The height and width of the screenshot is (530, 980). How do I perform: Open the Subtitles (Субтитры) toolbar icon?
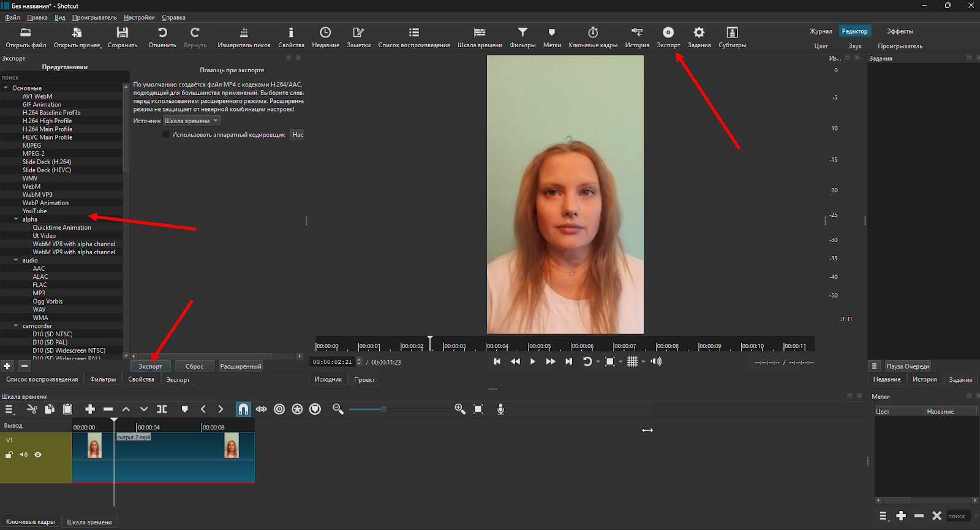(732, 33)
